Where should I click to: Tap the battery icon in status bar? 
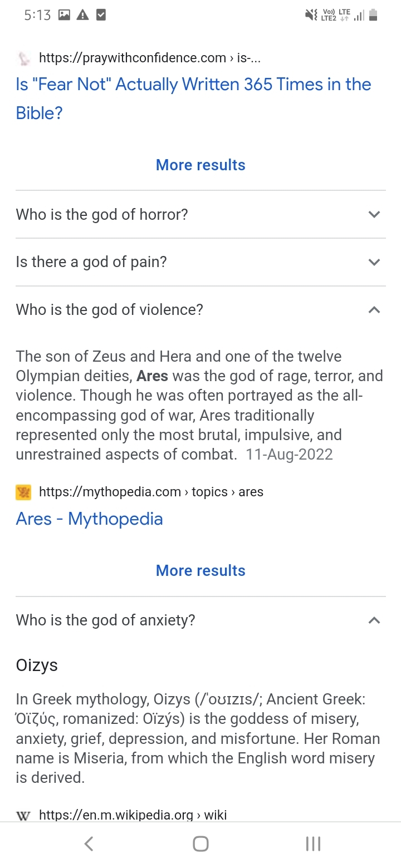[374, 16]
